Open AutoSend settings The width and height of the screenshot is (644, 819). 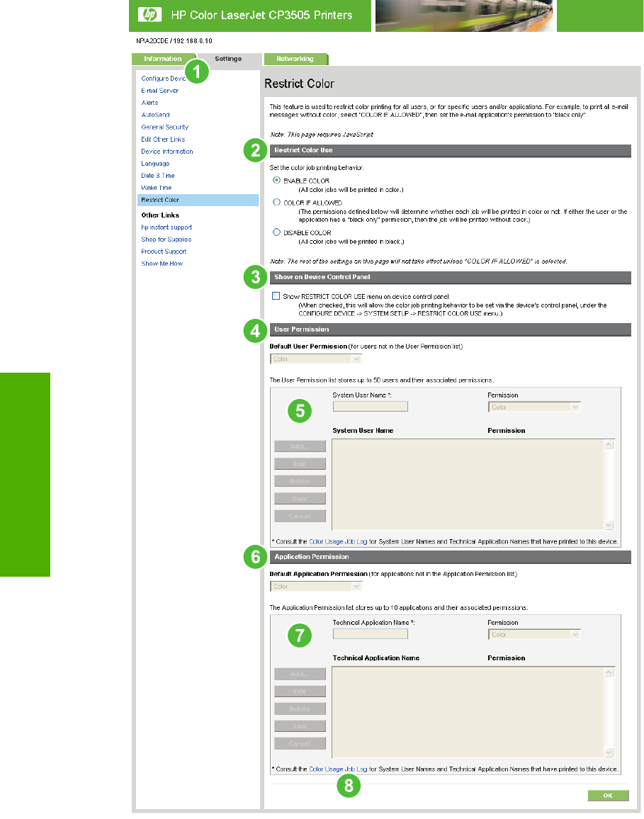[155, 114]
